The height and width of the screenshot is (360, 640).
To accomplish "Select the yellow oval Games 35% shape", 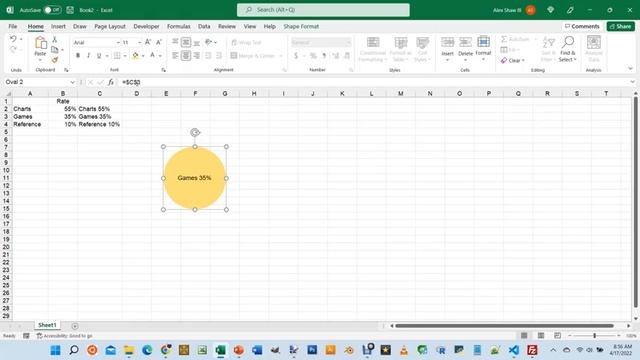I will pyautogui.click(x=195, y=178).
